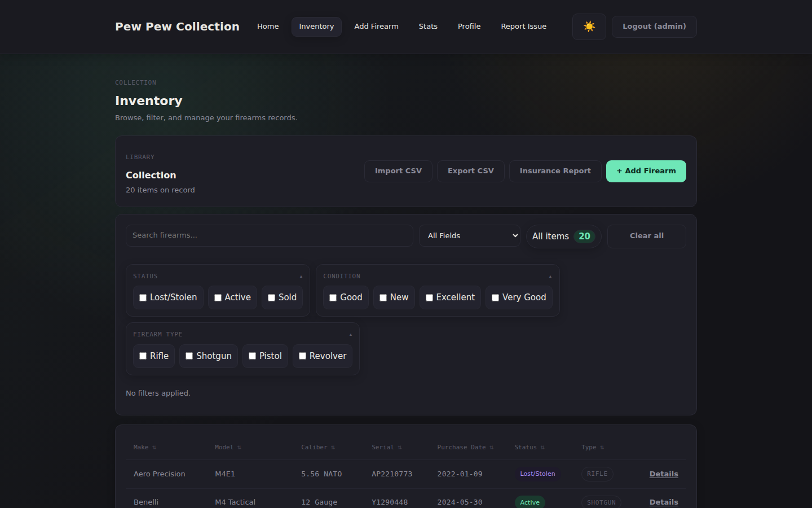The width and height of the screenshot is (812, 508).
Task: Click the Pew Pew Collection logo title
Action: (177, 27)
